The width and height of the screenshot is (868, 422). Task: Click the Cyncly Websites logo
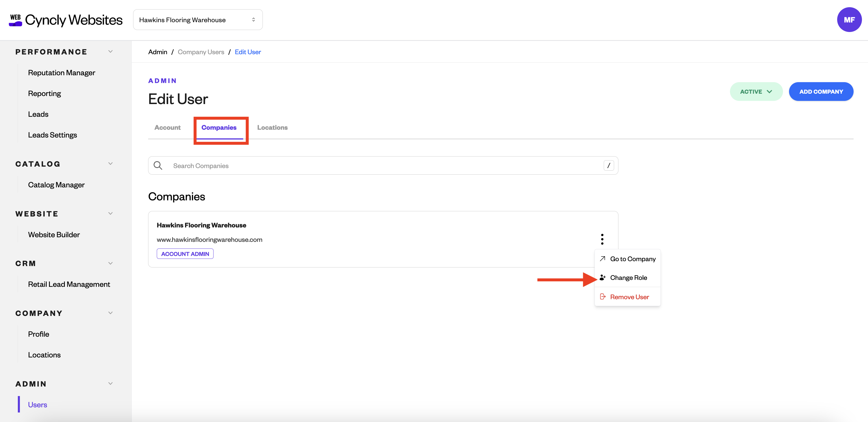66,20
